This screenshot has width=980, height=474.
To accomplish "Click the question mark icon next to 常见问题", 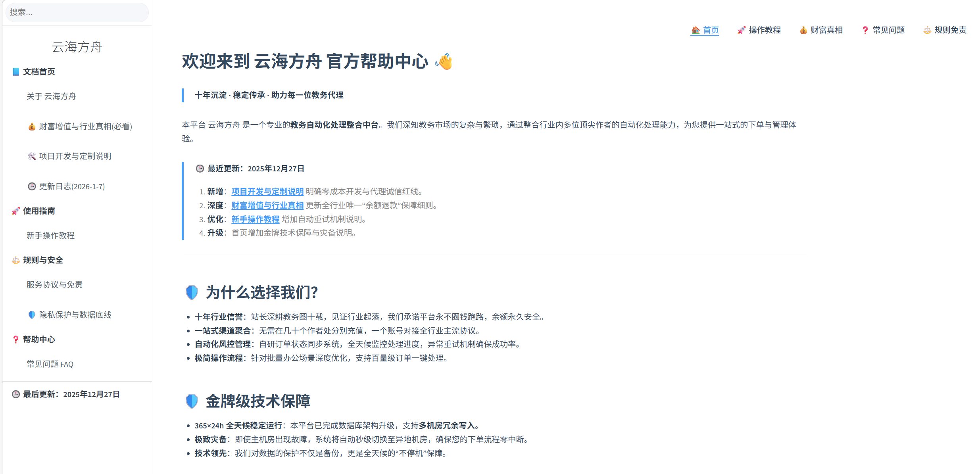I will coord(865,30).
